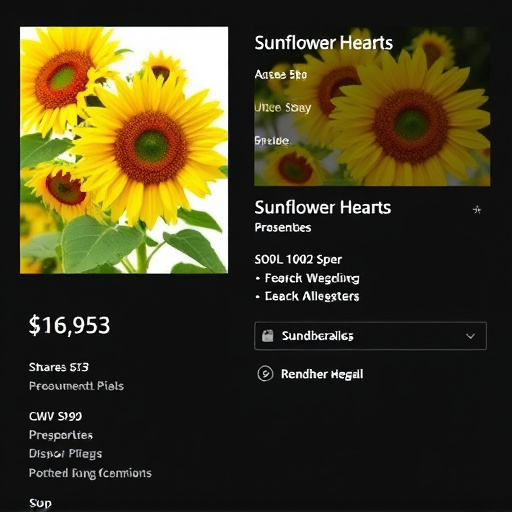Screen dimensions: 512x512
Task: Click the Shares 573 text
Action: pos(59,367)
